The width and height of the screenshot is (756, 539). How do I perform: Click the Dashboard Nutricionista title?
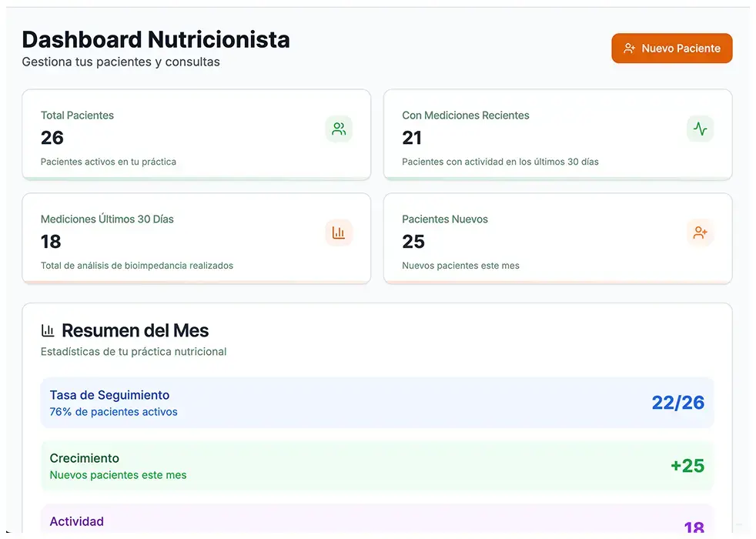(155, 39)
